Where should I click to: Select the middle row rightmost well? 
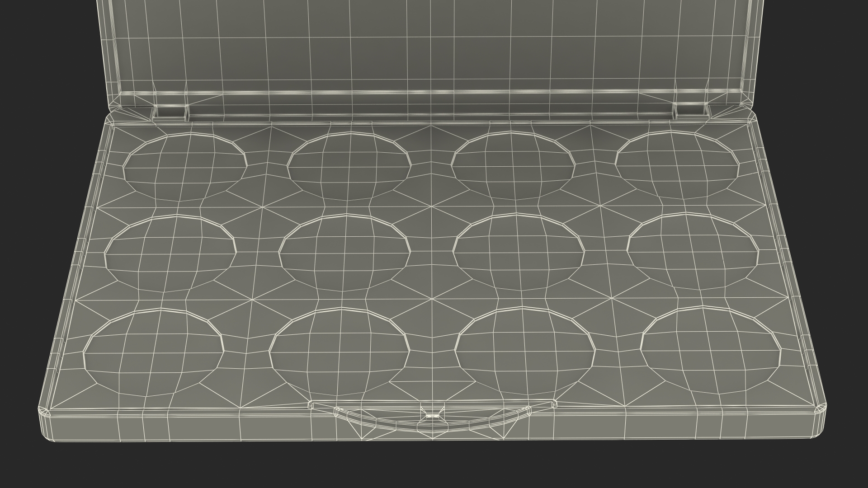(693, 251)
